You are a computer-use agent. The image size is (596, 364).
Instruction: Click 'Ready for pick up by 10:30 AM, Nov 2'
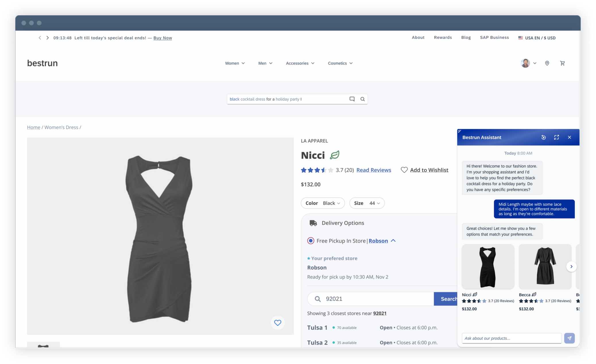348,277
